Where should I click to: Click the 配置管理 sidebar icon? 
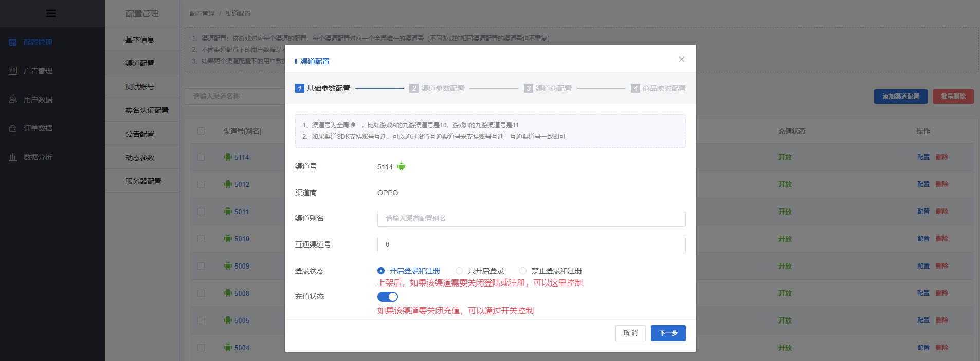[x=13, y=42]
